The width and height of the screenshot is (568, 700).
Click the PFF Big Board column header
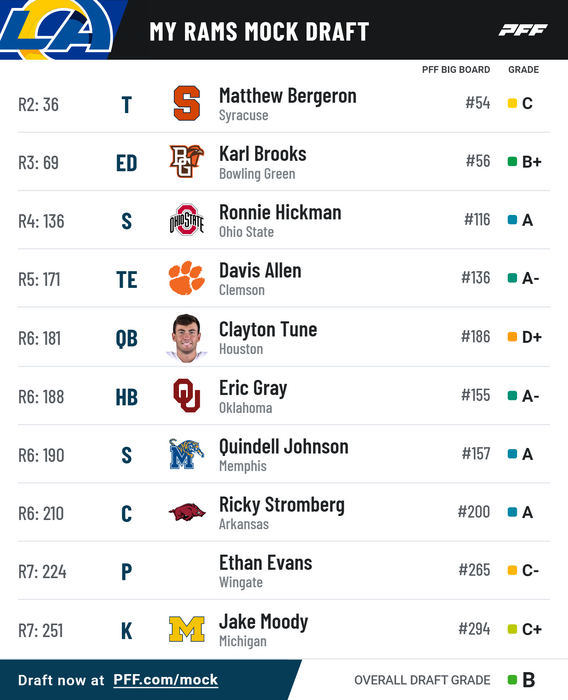pyautogui.click(x=456, y=70)
